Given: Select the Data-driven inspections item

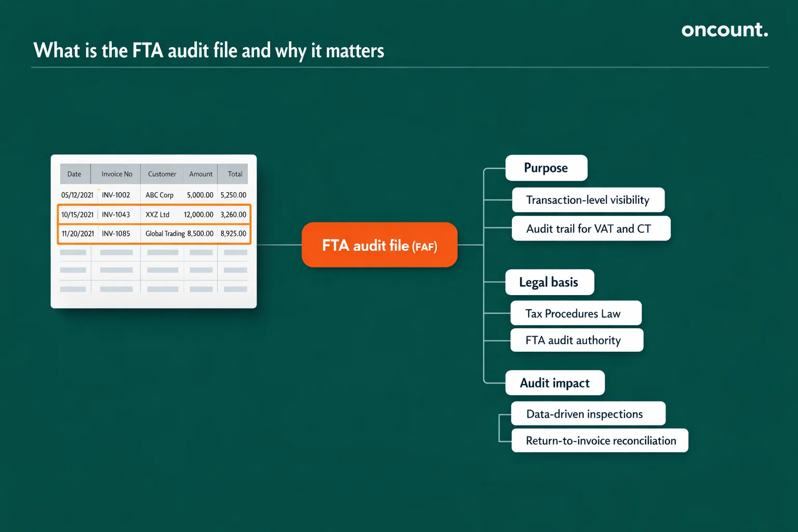Looking at the screenshot, I should 584,414.
